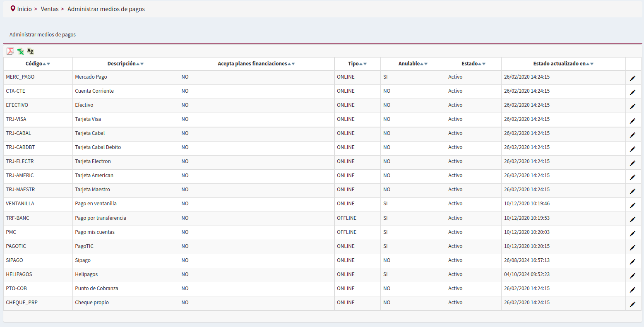Click the location pin icon by Inicio

click(13, 9)
